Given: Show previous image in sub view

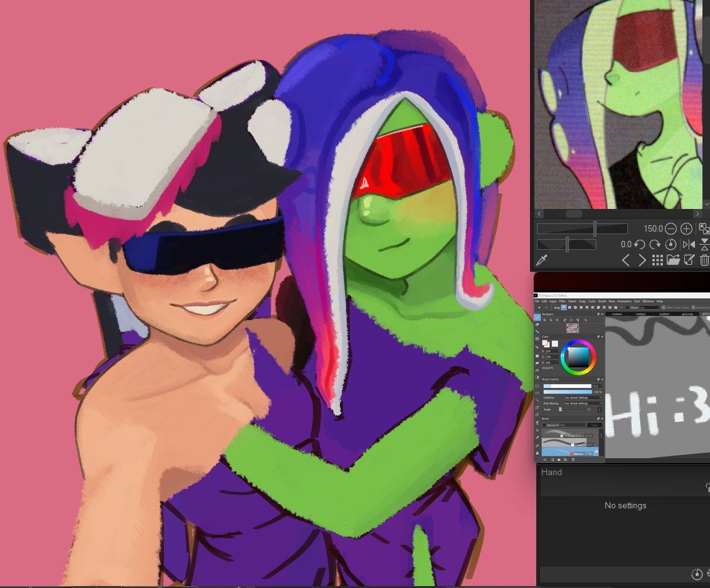Looking at the screenshot, I should click(x=626, y=260).
